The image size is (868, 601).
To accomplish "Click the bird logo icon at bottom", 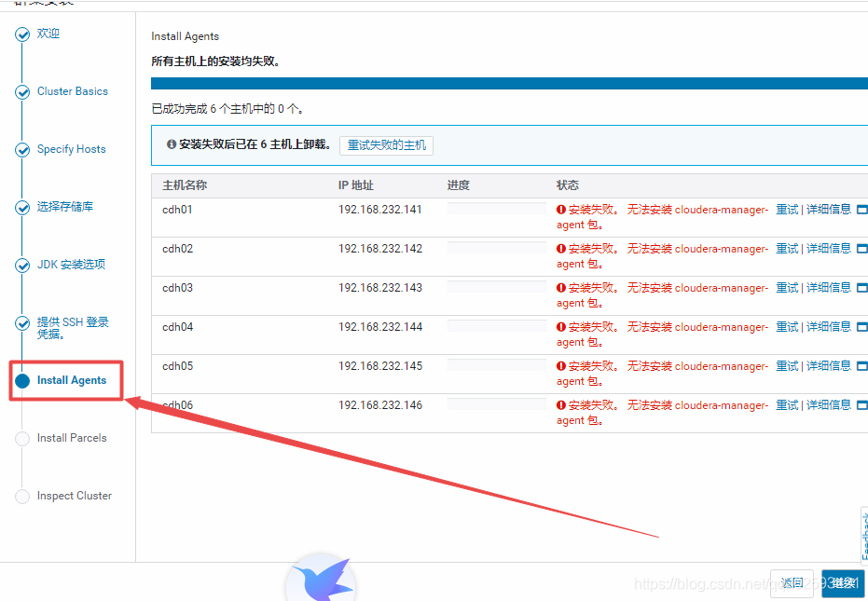I will click(323, 577).
